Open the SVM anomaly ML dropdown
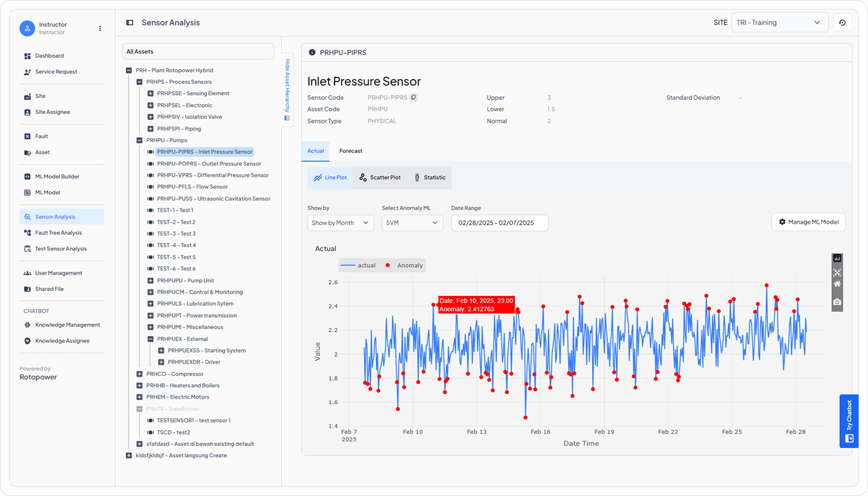Viewport: 868px width, 496px height. click(x=412, y=223)
